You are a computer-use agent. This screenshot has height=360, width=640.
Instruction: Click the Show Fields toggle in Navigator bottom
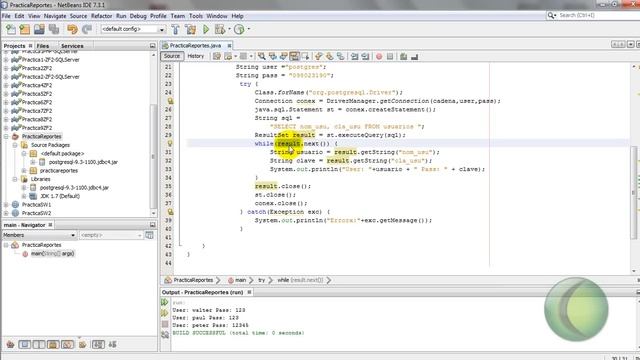(x=25, y=344)
